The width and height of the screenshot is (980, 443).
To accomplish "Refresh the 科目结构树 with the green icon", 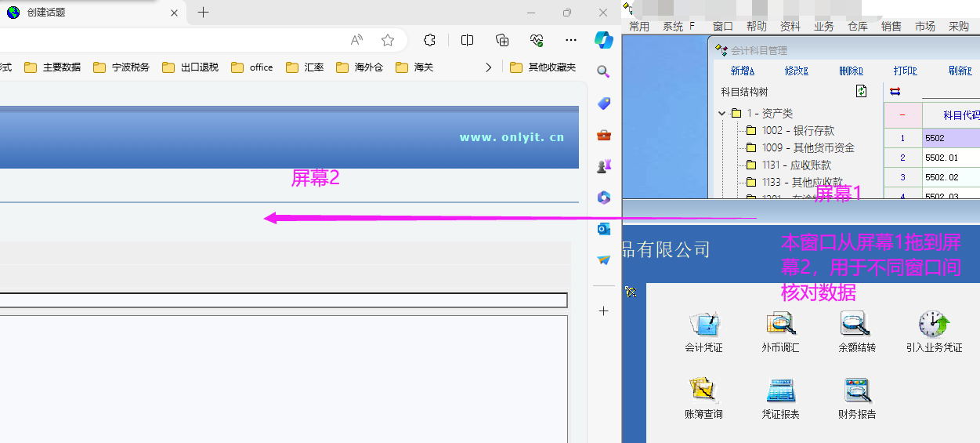I will [x=862, y=92].
